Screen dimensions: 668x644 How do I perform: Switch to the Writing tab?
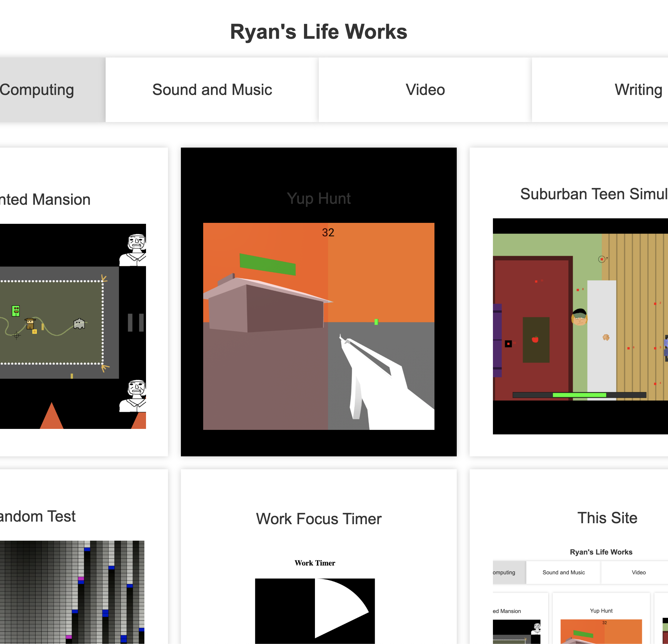coord(600,89)
